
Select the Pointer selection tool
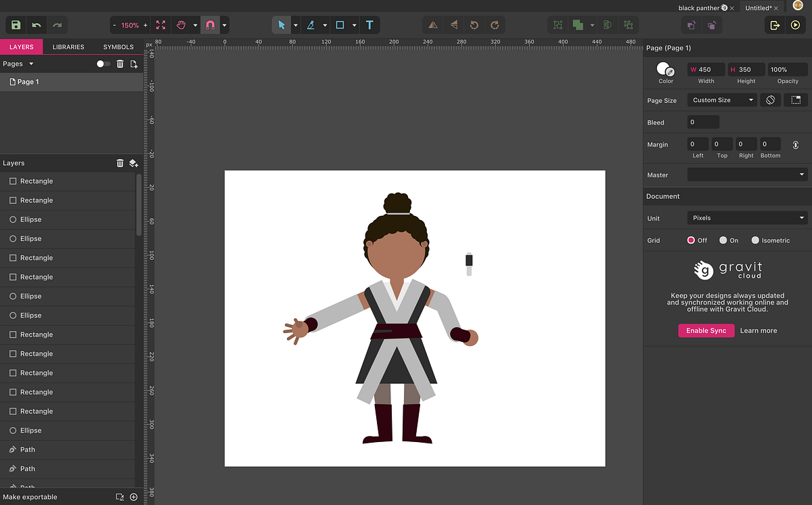tap(281, 25)
